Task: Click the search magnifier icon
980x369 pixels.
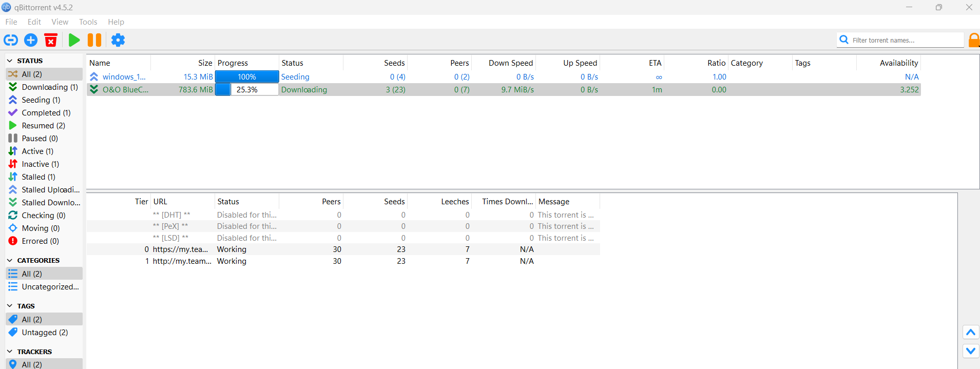Action: click(x=843, y=40)
